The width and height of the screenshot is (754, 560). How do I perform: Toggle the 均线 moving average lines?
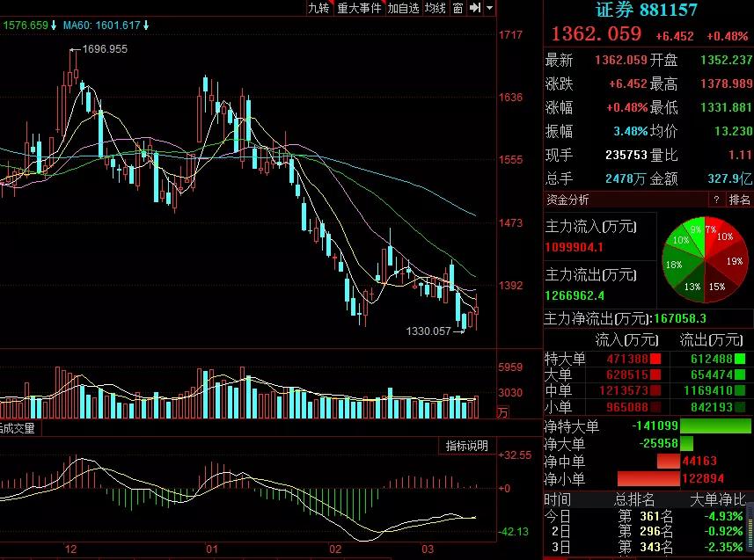(436, 8)
